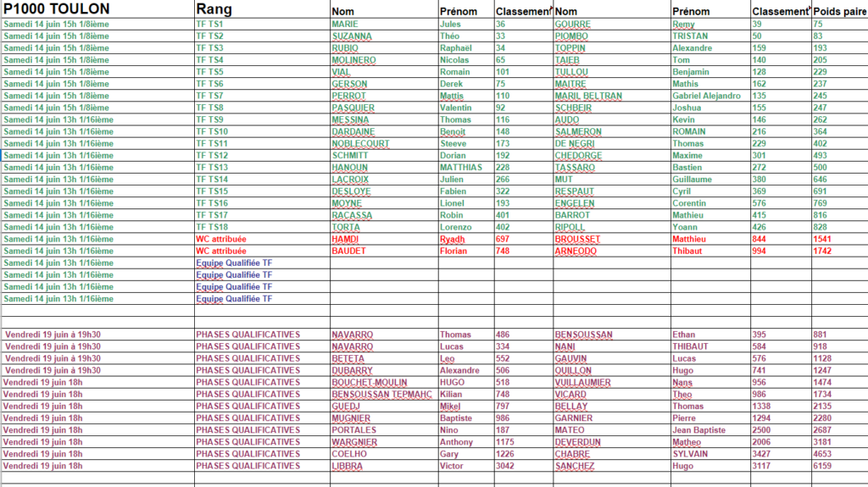Click the red HAMDI cell
This screenshot has height=487, width=868.
point(384,239)
